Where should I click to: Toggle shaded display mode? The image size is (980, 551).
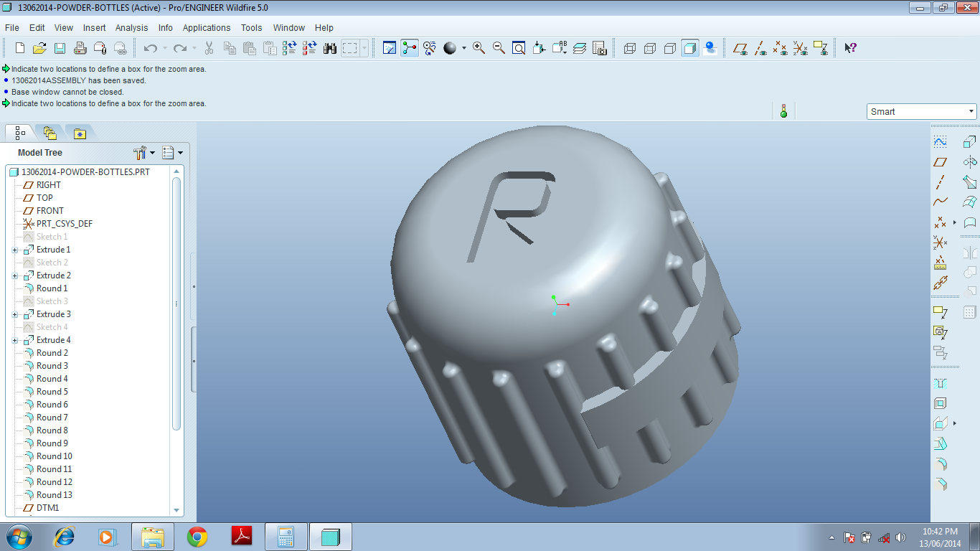tap(690, 48)
